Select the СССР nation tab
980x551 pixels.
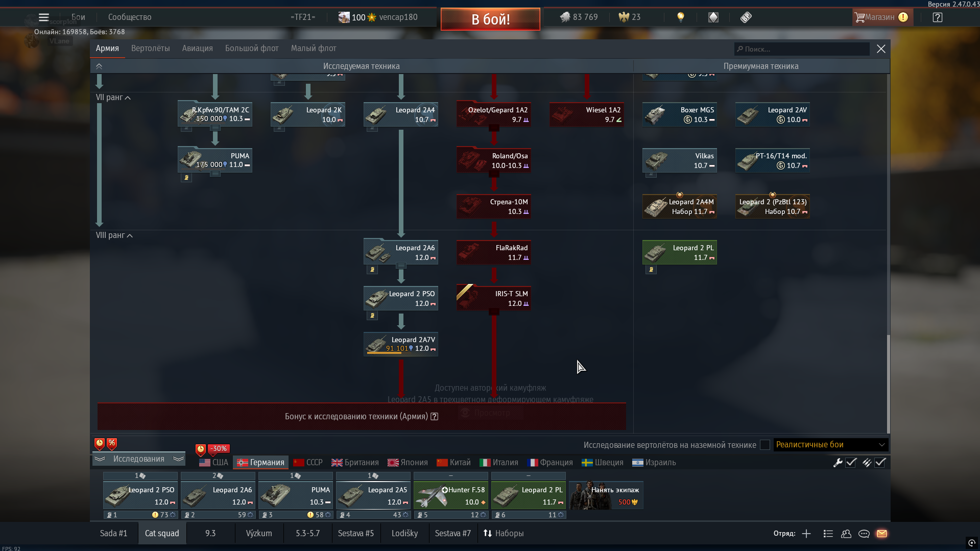(308, 463)
